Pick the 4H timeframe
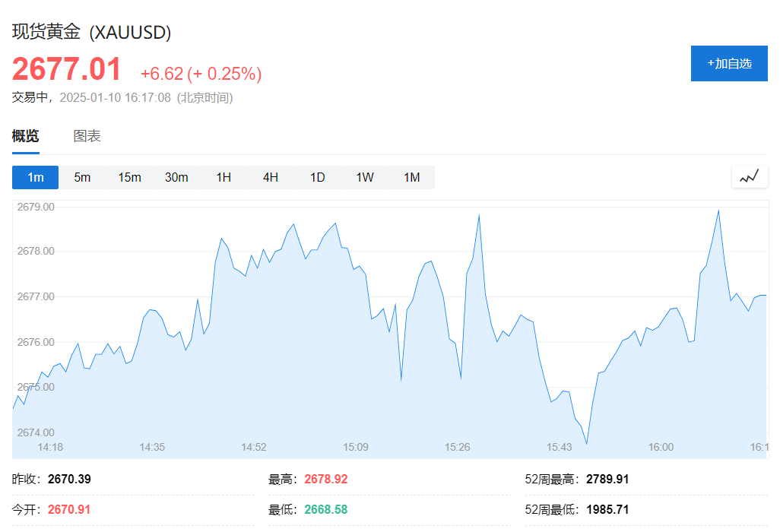The height and width of the screenshot is (532, 780). pyautogui.click(x=271, y=177)
